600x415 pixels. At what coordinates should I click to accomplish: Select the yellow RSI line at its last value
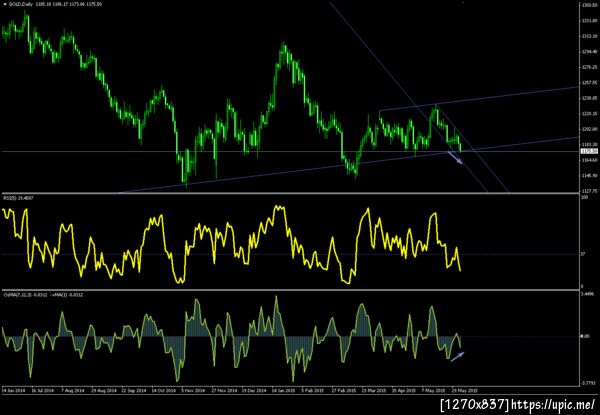click(460, 271)
